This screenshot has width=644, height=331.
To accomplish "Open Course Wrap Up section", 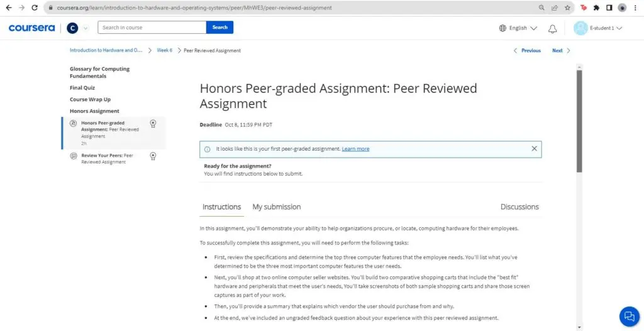I will [90, 99].
